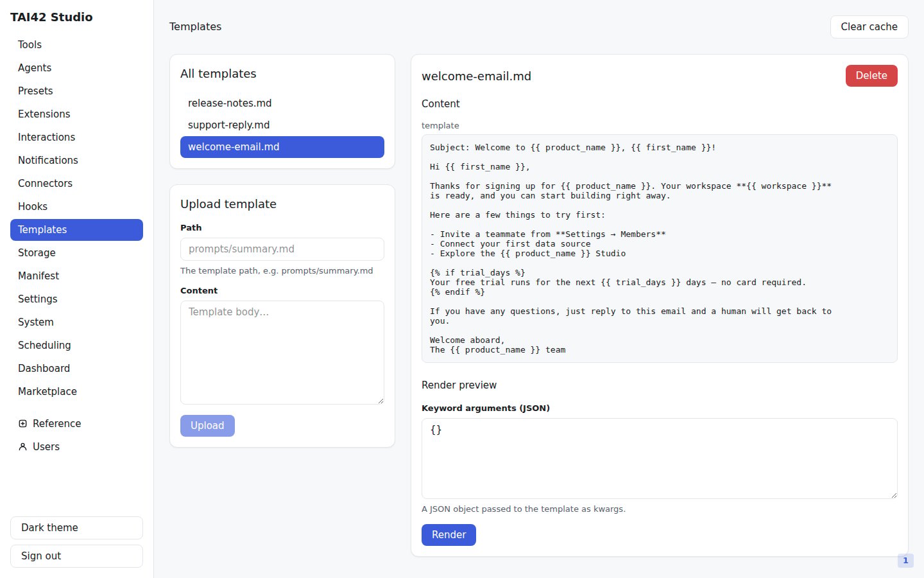
Task: Navigate to Manifest
Action: (76, 276)
